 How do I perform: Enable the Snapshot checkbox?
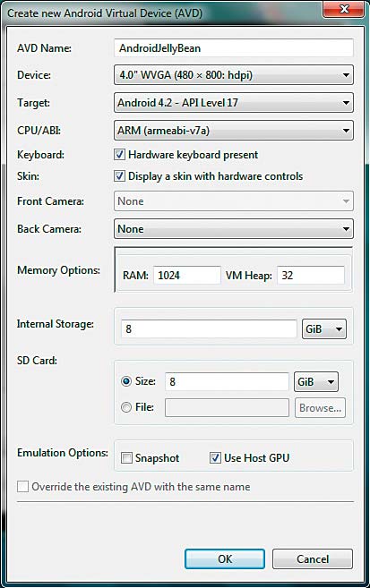127,458
